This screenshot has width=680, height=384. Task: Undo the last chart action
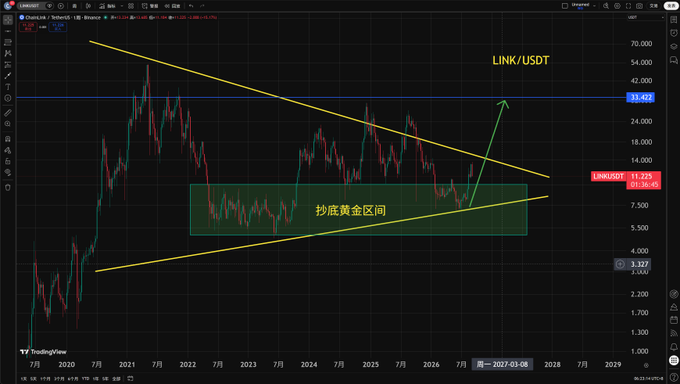[191, 6]
